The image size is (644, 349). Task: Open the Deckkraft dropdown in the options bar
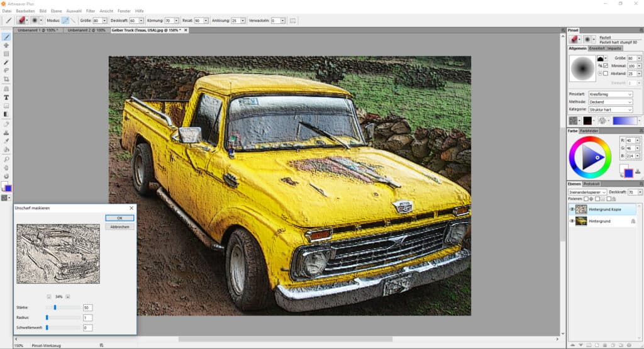[141, 21]
